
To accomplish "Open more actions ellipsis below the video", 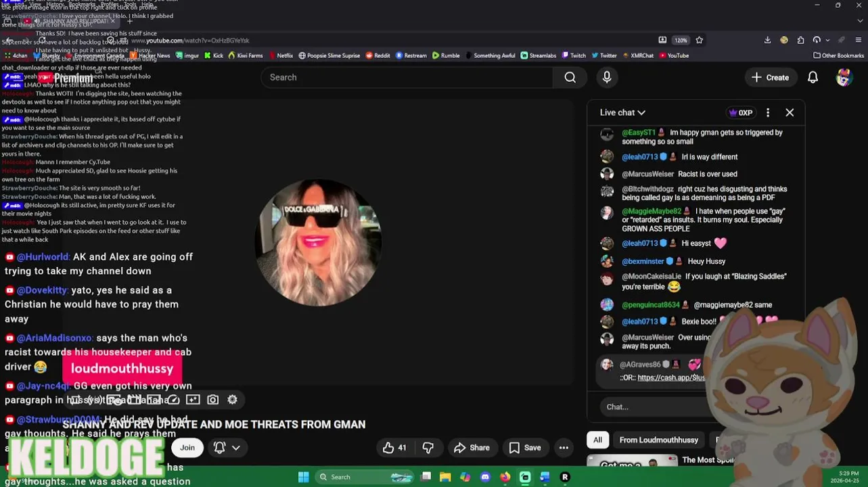I will [564, 448].
